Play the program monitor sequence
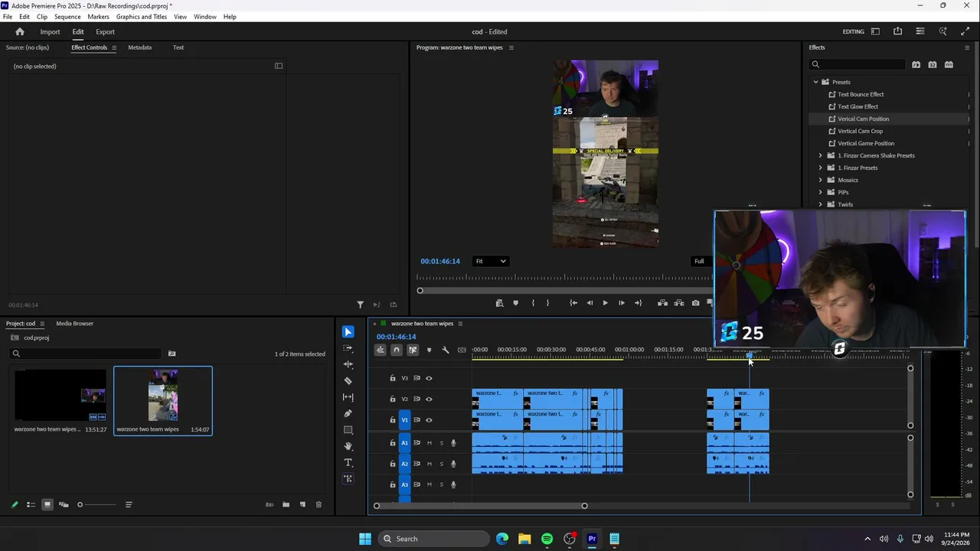 point(605,303)
